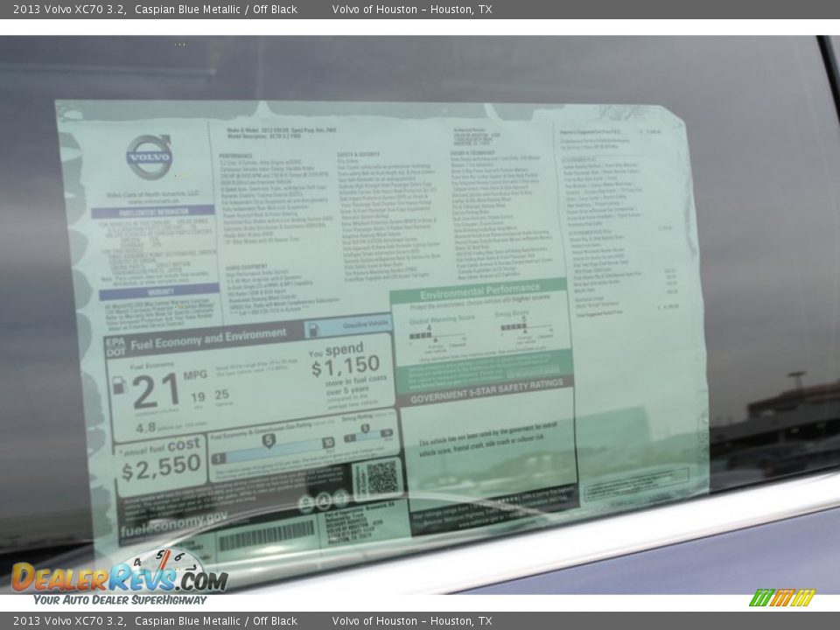Image resolution: width=840 pixels, height=630 pixels.
Task: Click bottom caption 'Caspian Blue Metallic / Off Black'
Action: pyautogui.click(x=216, y=621)
